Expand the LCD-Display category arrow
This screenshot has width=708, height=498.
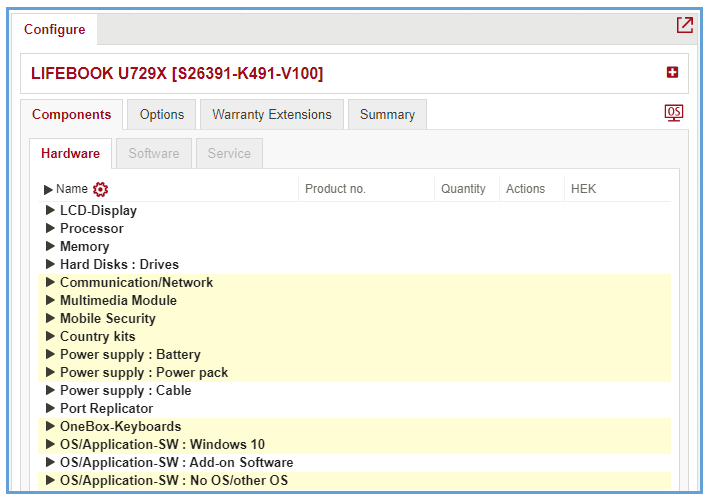[x=50, y=210]
